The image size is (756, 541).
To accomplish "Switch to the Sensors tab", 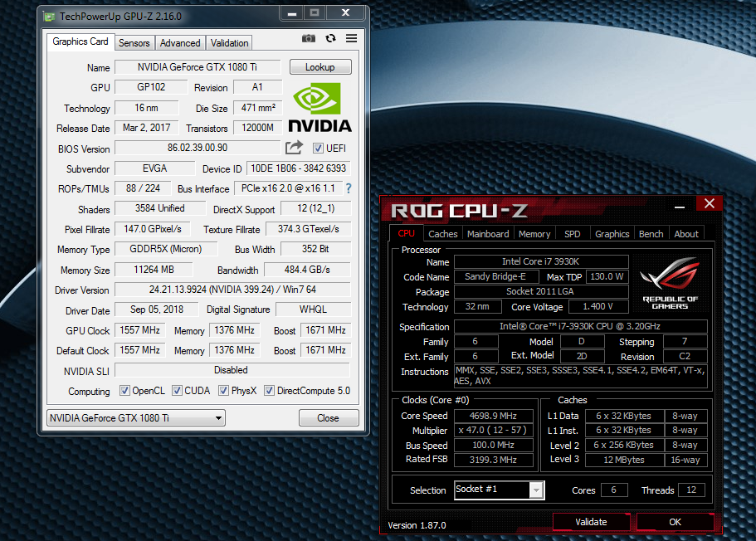I will click(134, 43).
